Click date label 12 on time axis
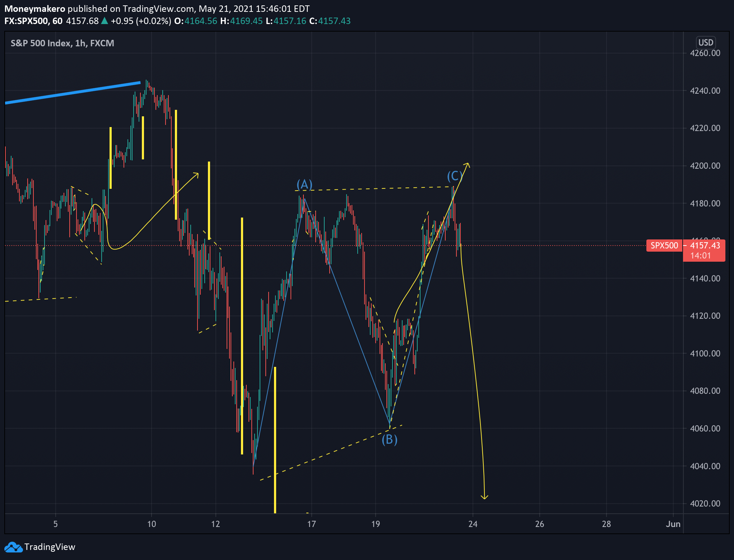This screenshot has height=560, width=734. click(215, 524)
